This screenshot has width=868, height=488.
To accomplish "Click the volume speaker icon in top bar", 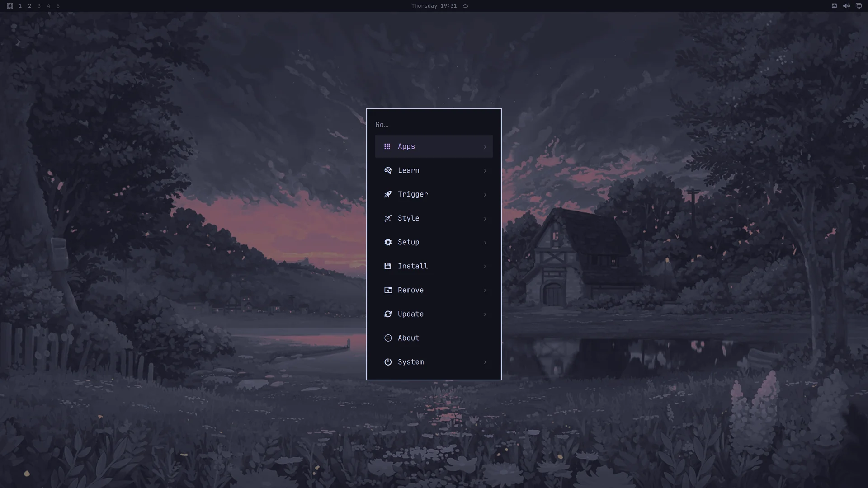I will coord(846,6).
